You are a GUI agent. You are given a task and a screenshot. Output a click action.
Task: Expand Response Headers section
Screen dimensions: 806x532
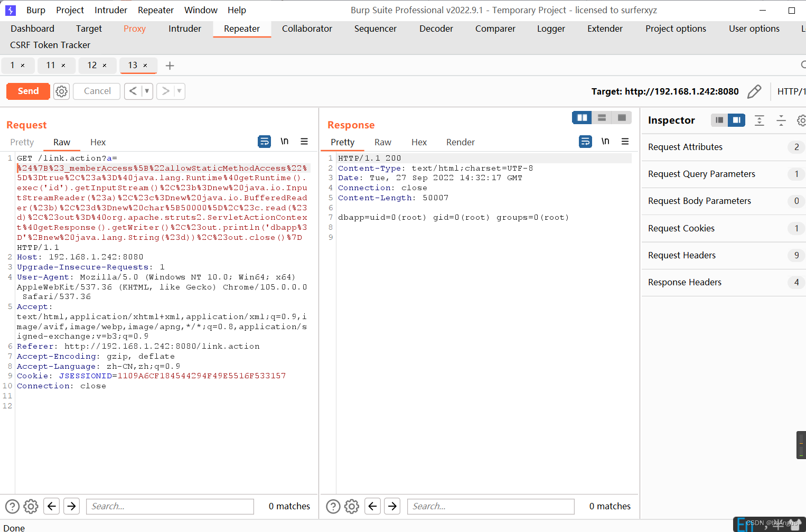coord(724,282)
